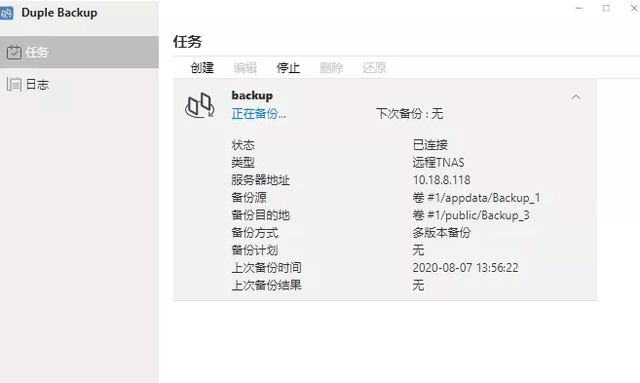This screenshot has width=640, height=383.
Task: Minimize the Duple Backup window
Action: (x=579, y=8)
